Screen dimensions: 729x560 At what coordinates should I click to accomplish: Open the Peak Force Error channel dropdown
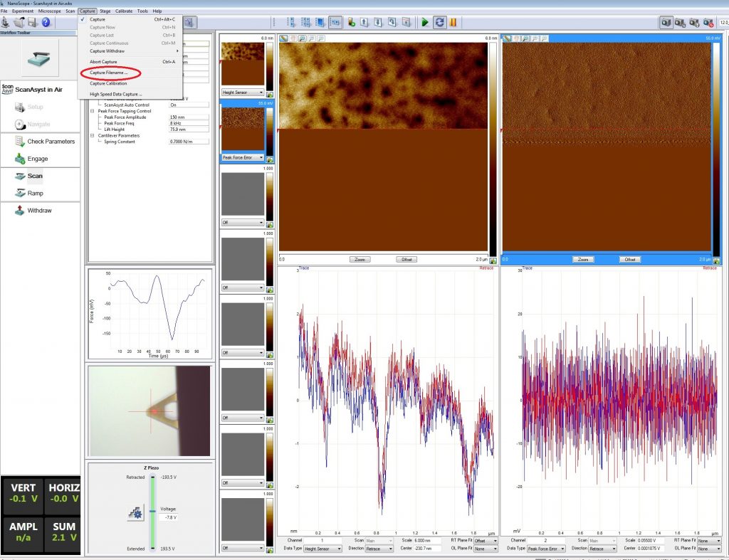(260, 157)
